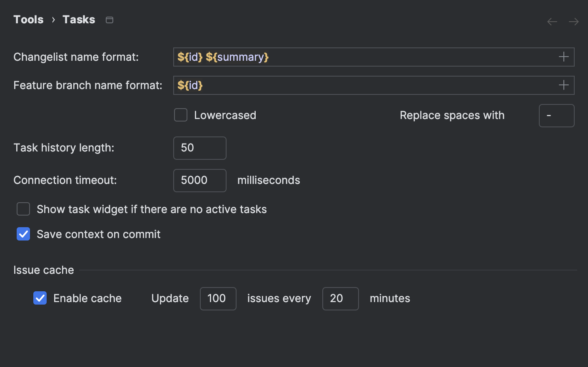
Task: Uncheck Enable cache for issues
Action: tap(40, 298)
